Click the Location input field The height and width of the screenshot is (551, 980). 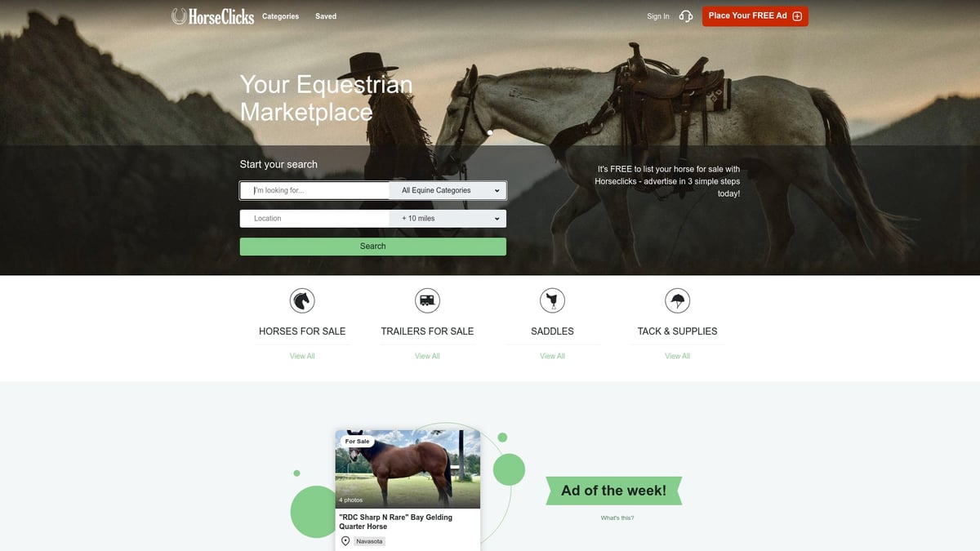pyautogui.click(x=315, y=219)
